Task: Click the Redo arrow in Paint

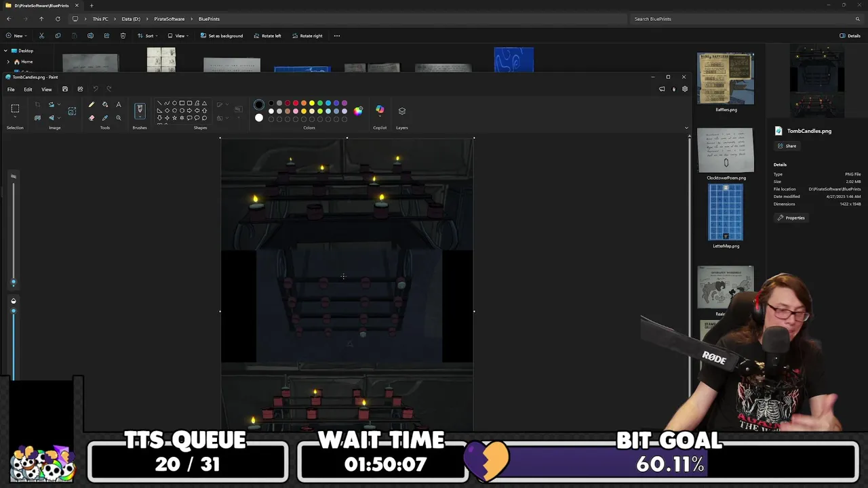Action: click(110, 89)
